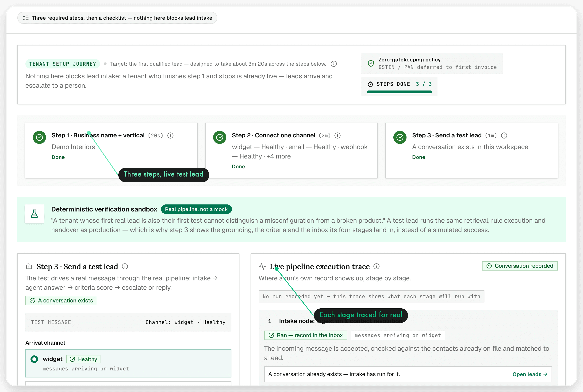Click the Channel: widget · Healthy text

[185, 323]
